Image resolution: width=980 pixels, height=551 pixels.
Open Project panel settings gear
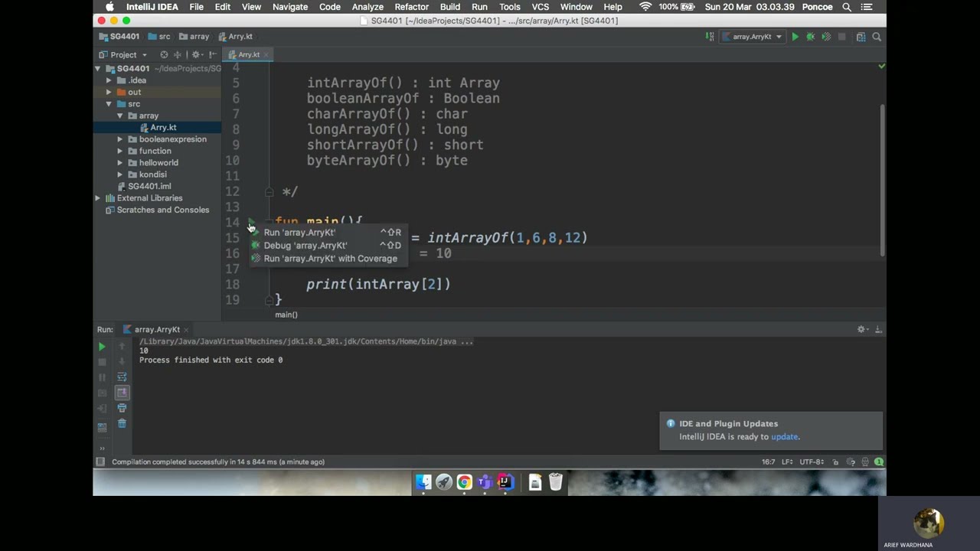click(196, 55)
